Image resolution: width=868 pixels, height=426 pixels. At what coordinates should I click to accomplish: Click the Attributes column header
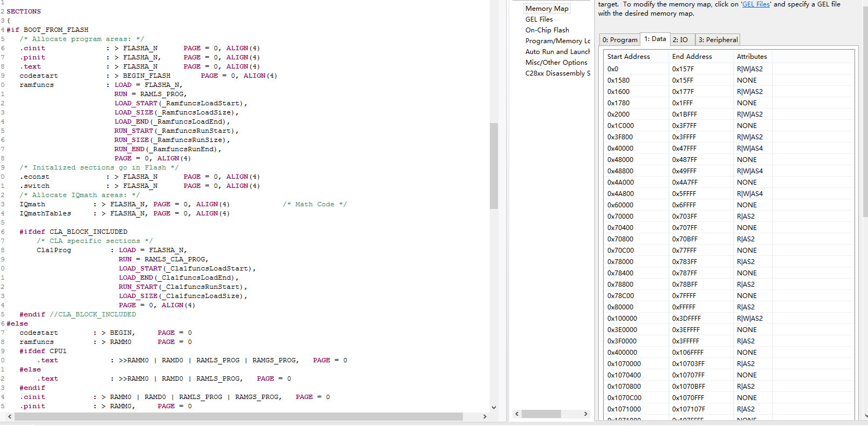click(751, 57)
